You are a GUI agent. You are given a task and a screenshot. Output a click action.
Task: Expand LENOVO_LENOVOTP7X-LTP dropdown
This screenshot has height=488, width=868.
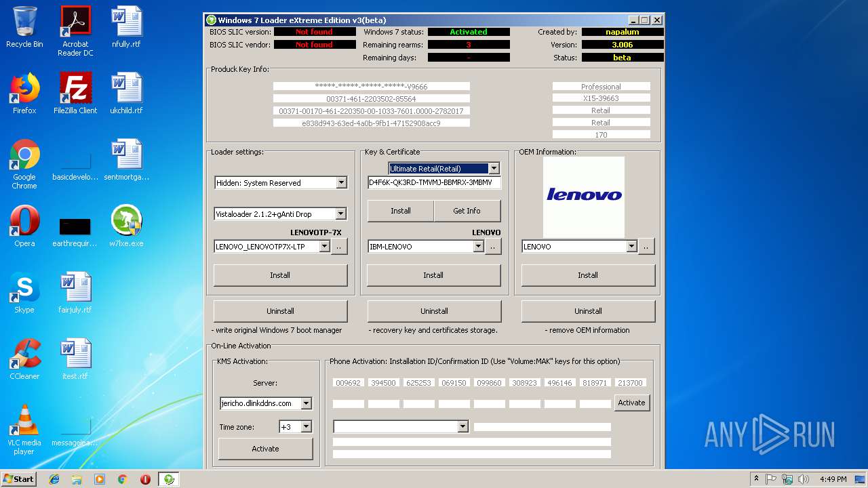pyautogui.click(x=324, y=247)
